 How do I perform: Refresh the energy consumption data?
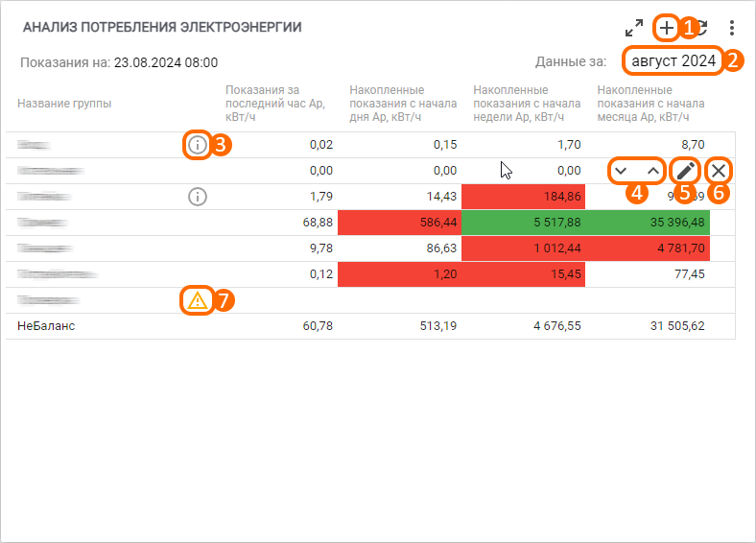(701, 28)
